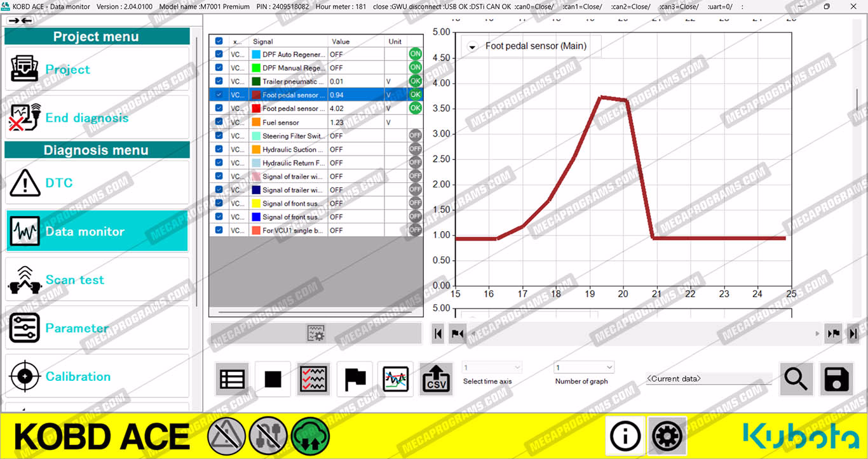The width and height of the screenshot is (868, 459).
Task: Toggle the DPF Auto Regeneration checkbox
Action: click(x=219, y=55)
